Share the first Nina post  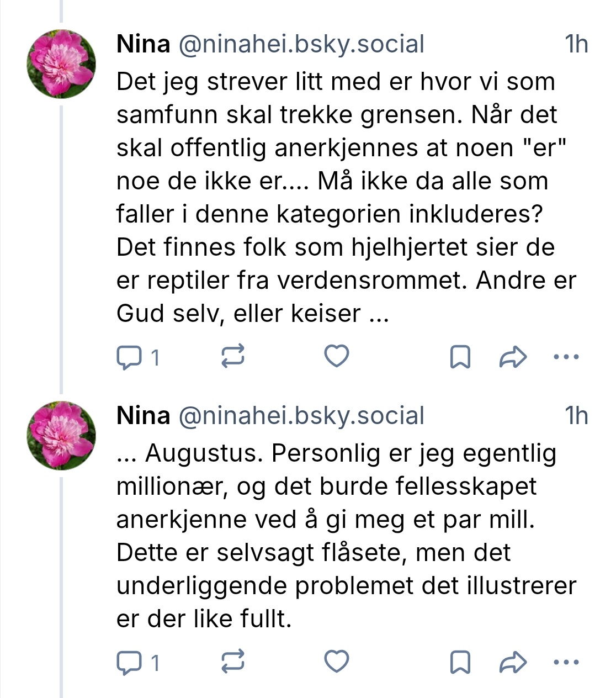point(513,357)
